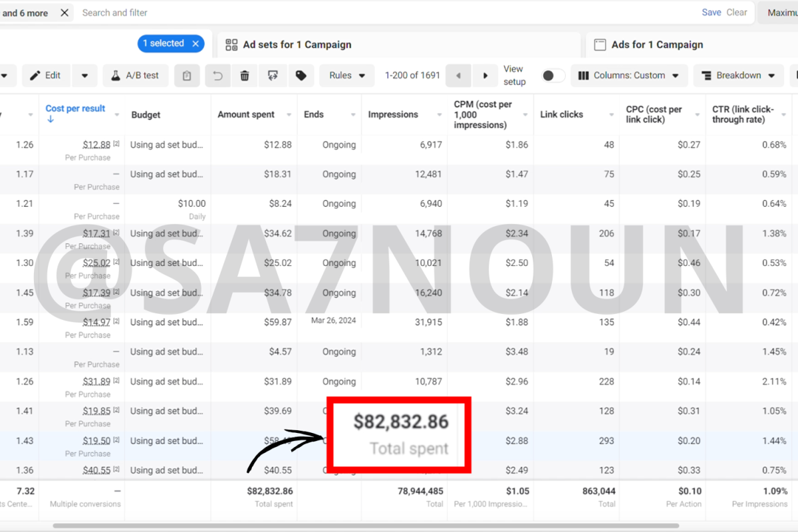The height and width of the screenshot is (532, 798).
Task: Click the CPM column header
Action: tap(483, 114)
